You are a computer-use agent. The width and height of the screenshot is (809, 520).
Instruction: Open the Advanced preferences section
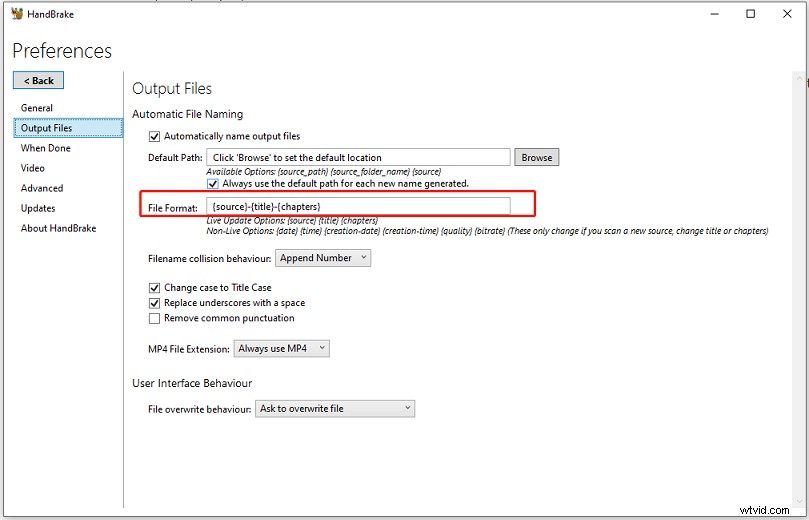click(x=42, y=188)
